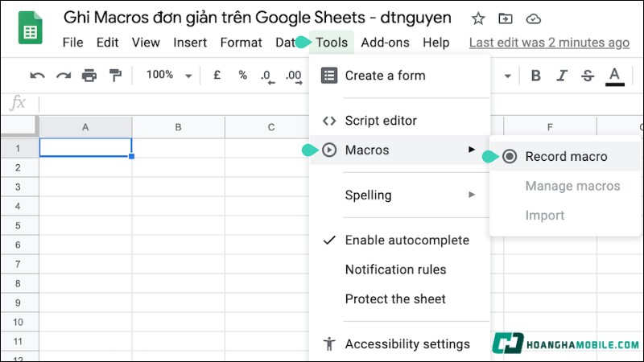Toggle italic formatting
Image resolution: width=644 pixels, height=362 pixels.
562,76
